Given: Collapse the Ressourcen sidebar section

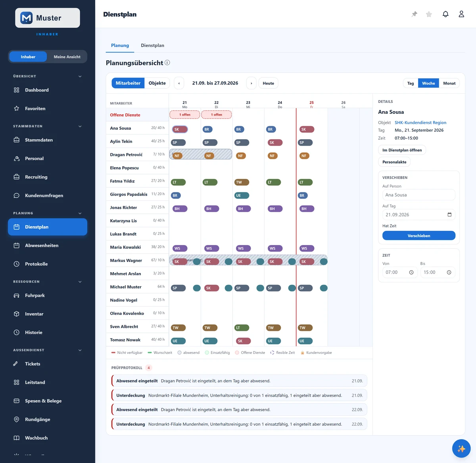Looking at the screenshot, I should point(80,282).
